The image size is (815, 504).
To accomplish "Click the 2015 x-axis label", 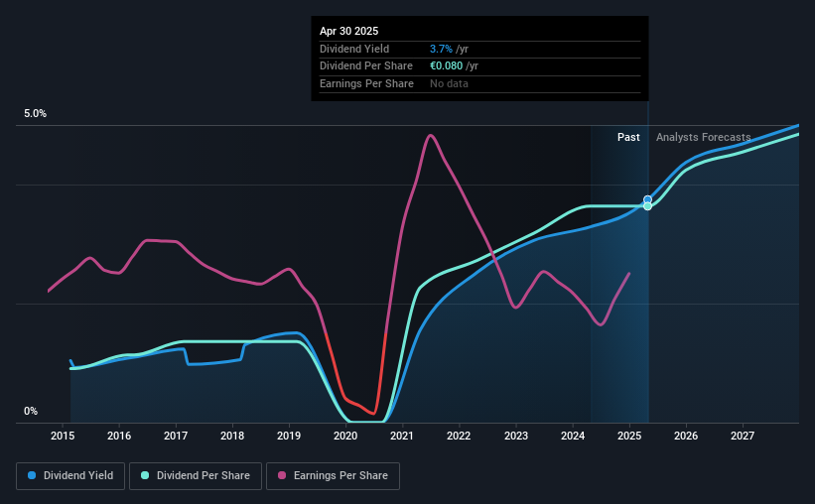I will (x=63, y=436).
